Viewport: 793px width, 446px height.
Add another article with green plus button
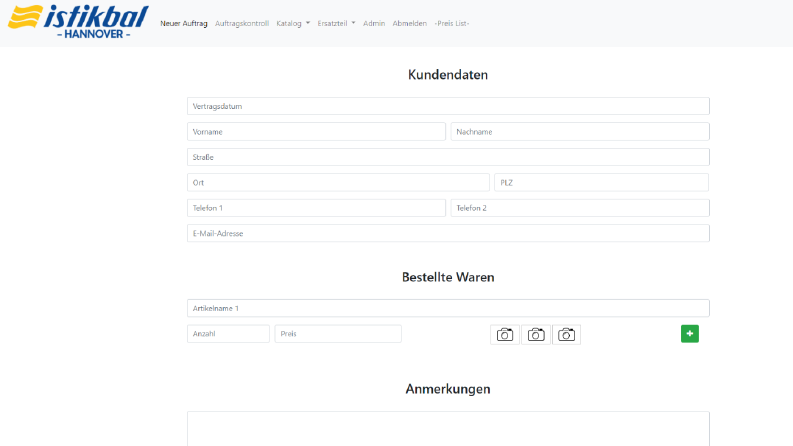[690, 334]
